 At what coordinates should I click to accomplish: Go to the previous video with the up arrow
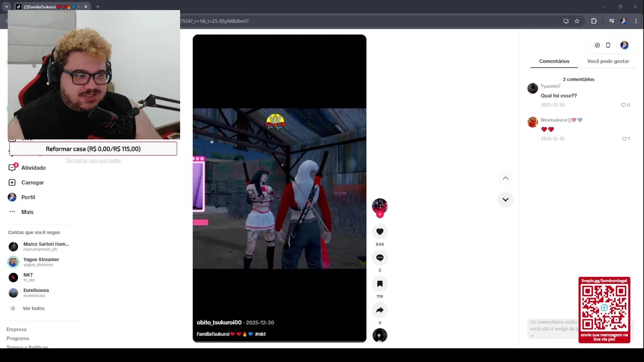506,178
